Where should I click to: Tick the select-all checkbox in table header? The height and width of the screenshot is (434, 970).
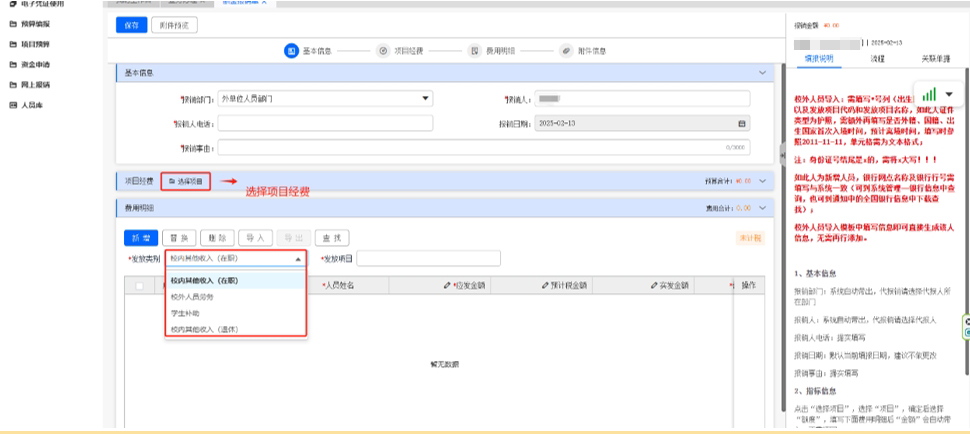click(x=139, y=285)
